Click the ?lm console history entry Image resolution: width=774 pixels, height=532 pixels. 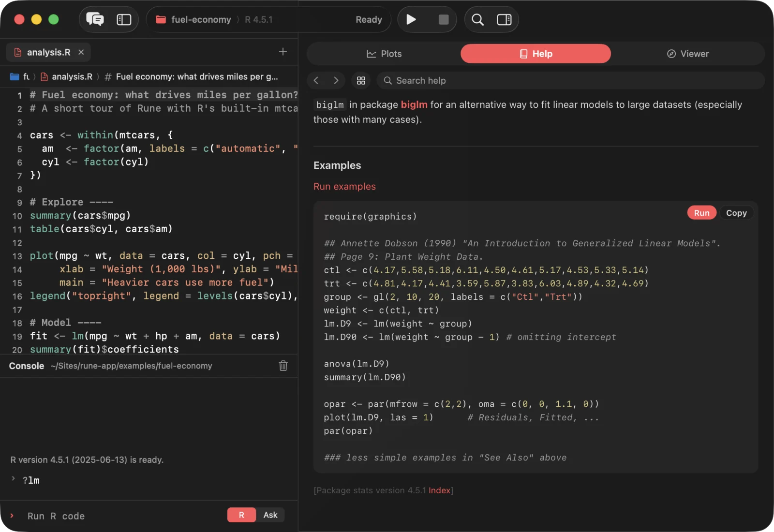point(31,480)
